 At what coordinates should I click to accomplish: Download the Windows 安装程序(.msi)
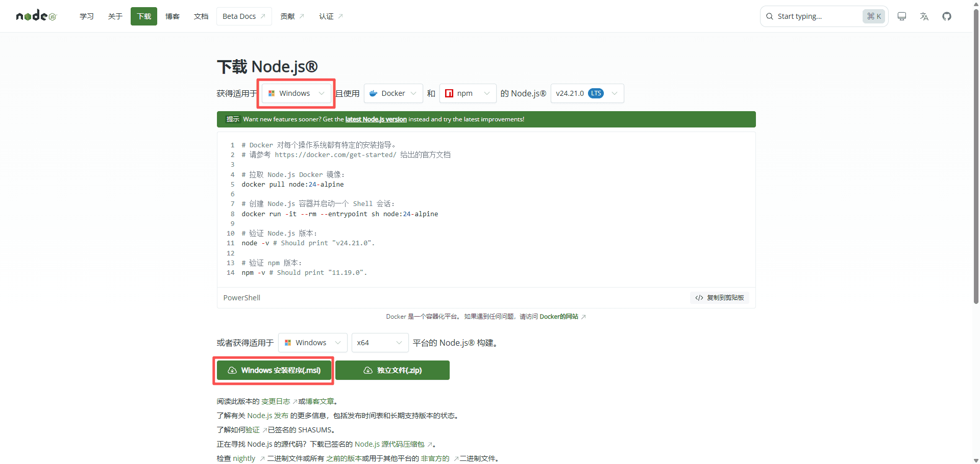coord(274,370)
